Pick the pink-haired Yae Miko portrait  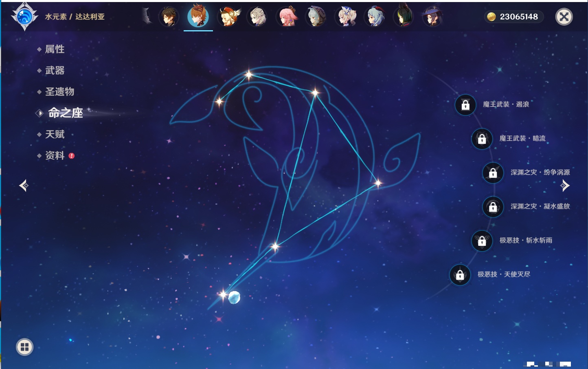pos(287,17)
